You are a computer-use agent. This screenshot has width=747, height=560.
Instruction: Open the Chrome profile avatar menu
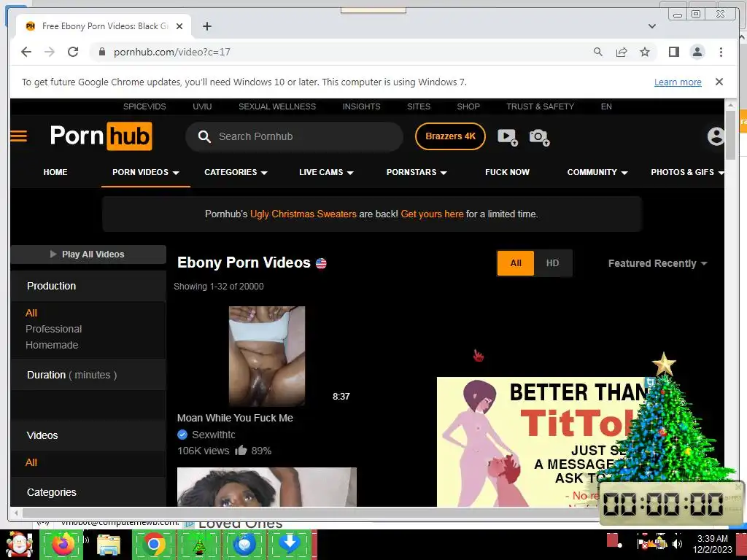pos(697,52)
